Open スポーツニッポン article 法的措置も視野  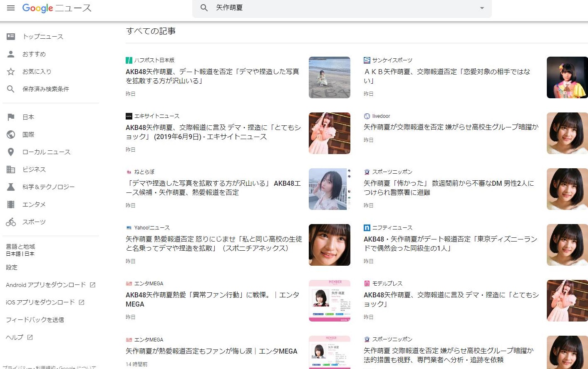(x=449, y=355)
